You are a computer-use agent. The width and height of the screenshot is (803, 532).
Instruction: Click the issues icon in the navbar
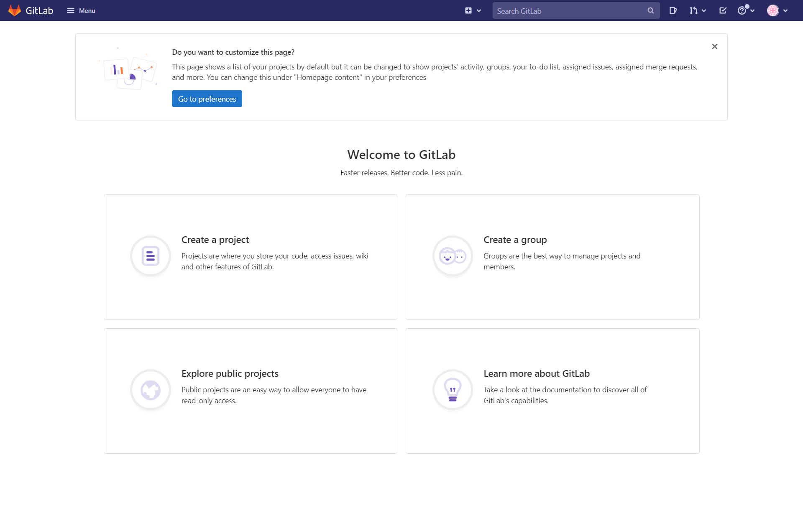673,10
